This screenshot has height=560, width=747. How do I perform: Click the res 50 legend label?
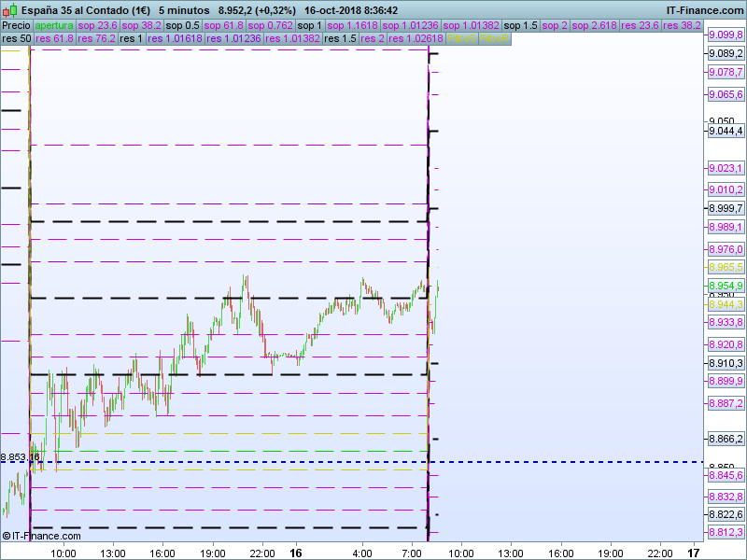click(x=17, y=38)
